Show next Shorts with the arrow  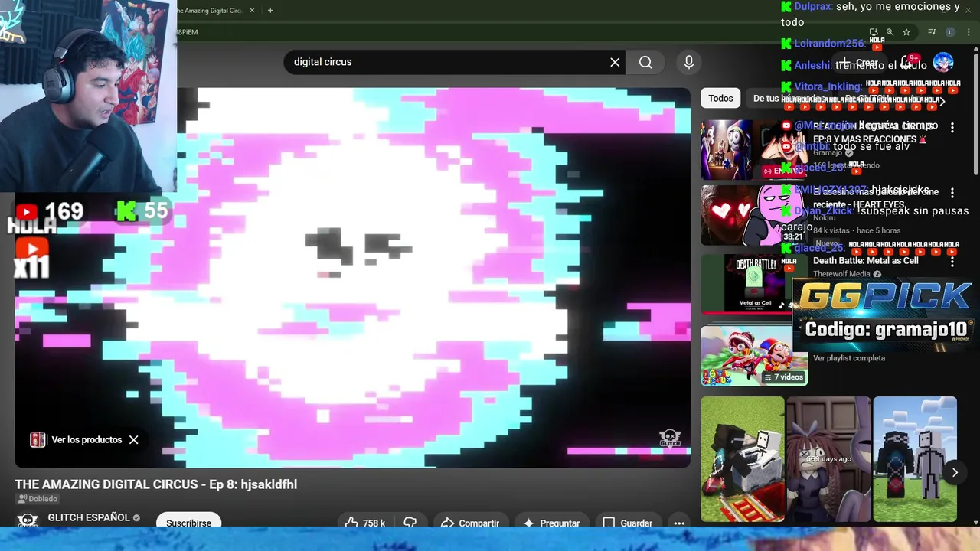tap(955, 472)
